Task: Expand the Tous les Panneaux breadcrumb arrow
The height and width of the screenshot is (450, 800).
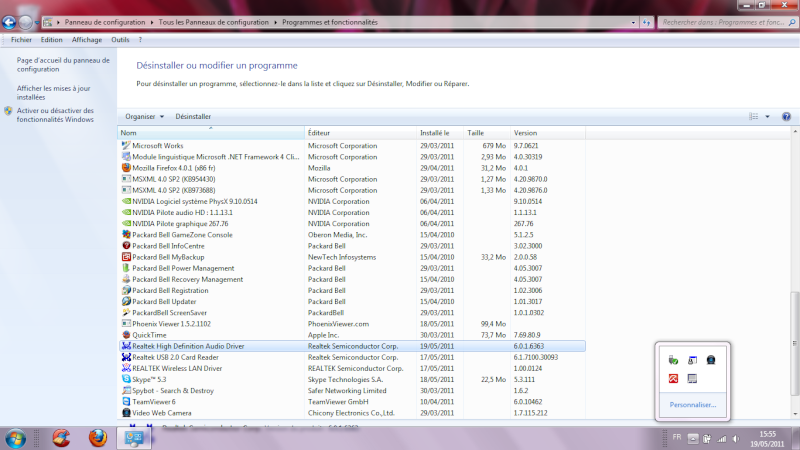Action: pyautogui.click(x=275, y=22)
